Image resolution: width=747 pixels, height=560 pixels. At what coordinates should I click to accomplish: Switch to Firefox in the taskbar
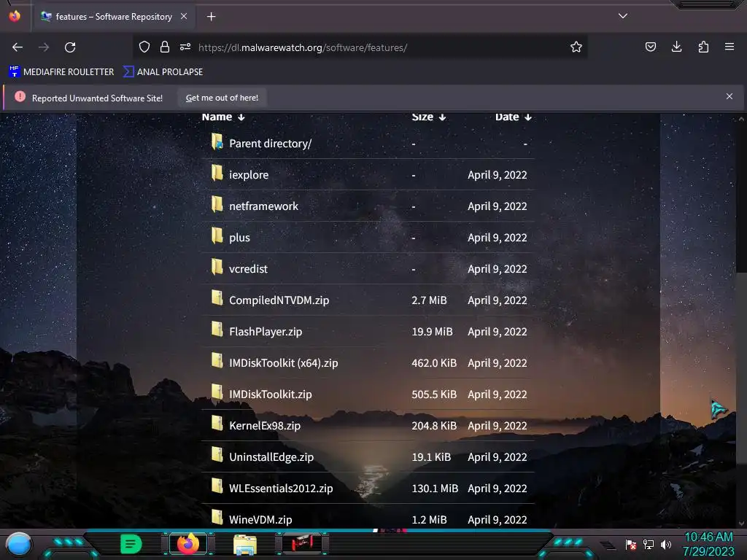pos(187,544)
